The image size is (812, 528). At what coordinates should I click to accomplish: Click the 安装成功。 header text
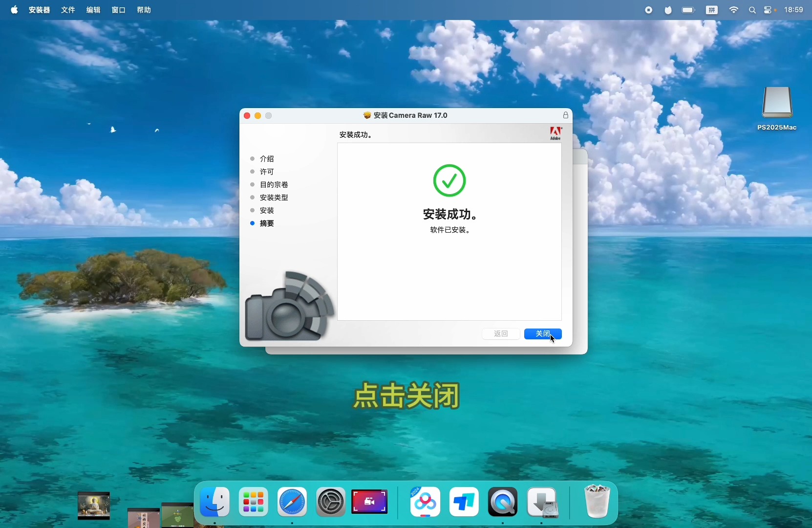pos(356,135)
